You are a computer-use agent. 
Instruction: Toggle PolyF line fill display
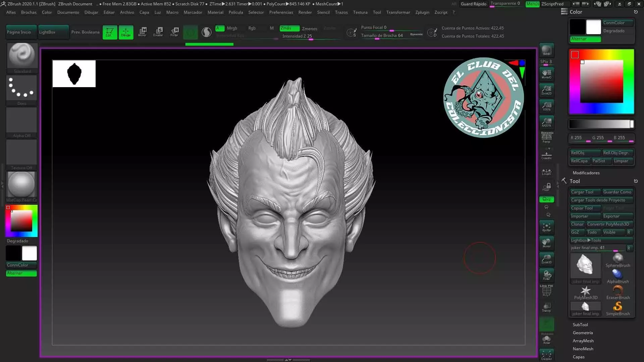(x=546, y=291)
